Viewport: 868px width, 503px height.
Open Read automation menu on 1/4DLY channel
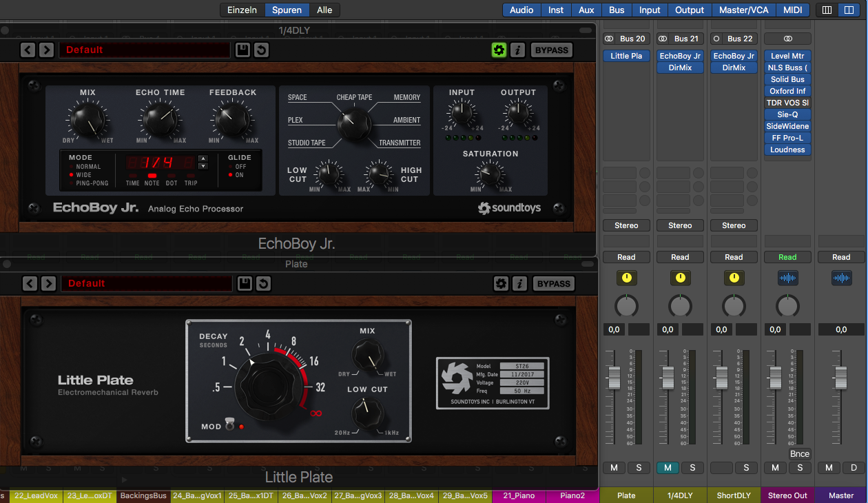680,257
